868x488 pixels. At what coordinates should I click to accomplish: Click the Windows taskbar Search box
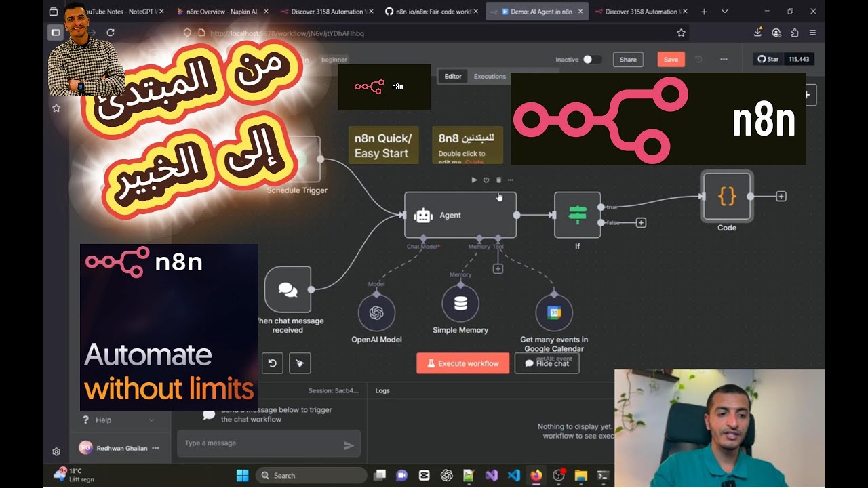[x=311, y=475]
